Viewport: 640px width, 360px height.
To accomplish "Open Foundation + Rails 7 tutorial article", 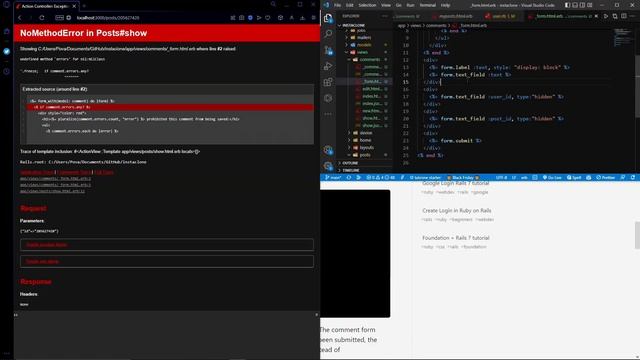I will coord(456,238).
